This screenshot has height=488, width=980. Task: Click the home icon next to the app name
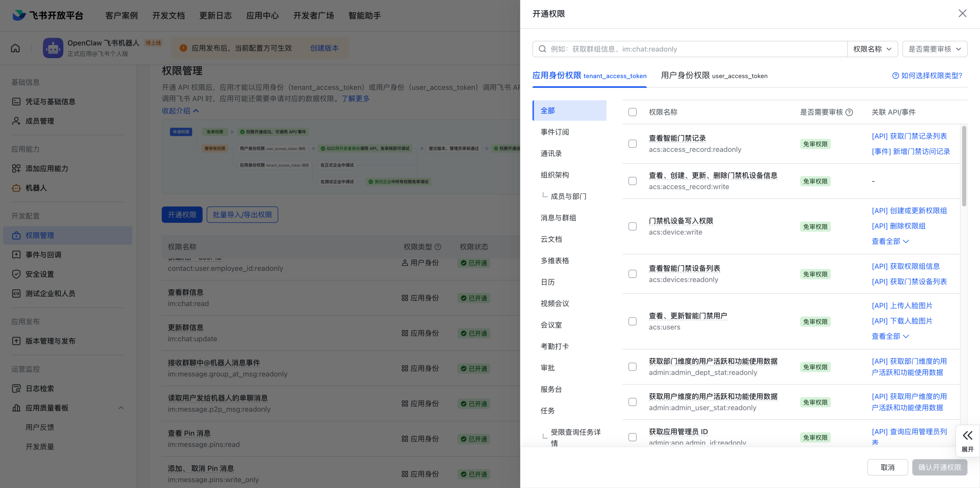click(x=15, y=48)
